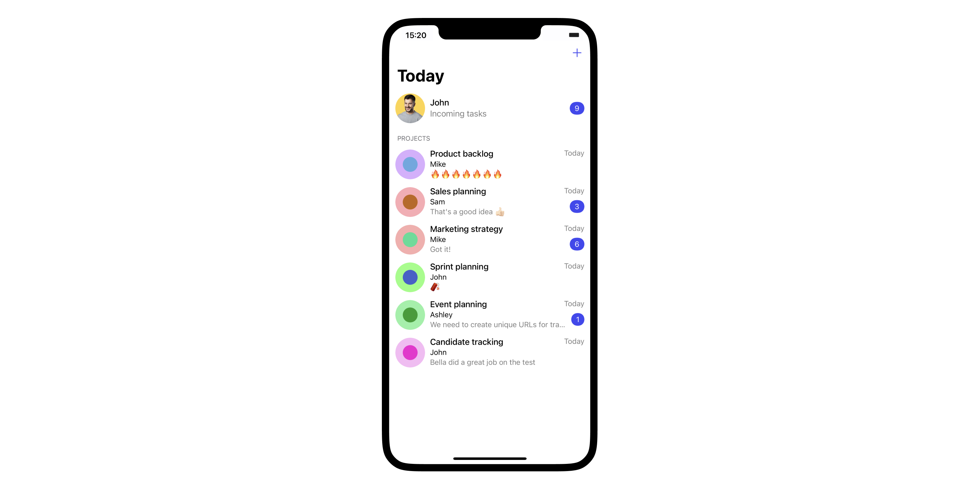Expand the Product backlog project
This screenshot has height=490, width=980.
point(490,163)
